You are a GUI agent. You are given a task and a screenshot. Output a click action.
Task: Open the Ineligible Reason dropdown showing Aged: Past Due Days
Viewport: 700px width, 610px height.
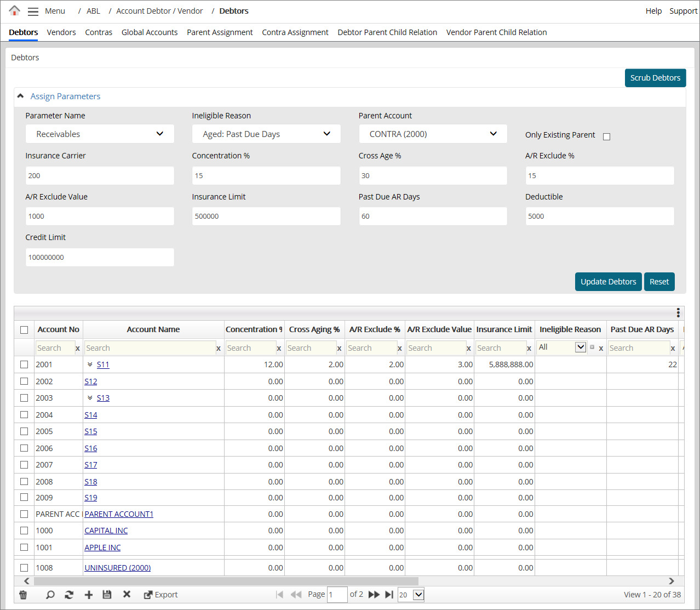(266, 134)
